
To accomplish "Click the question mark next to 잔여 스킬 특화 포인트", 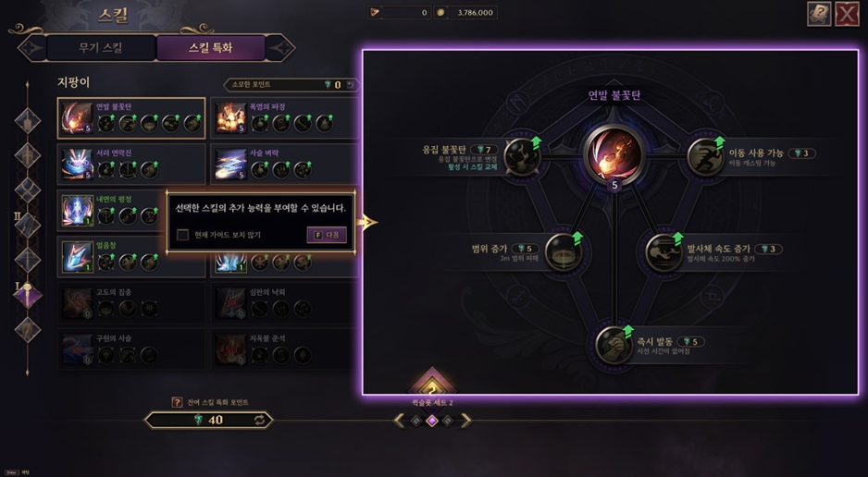I will (177, 402).
